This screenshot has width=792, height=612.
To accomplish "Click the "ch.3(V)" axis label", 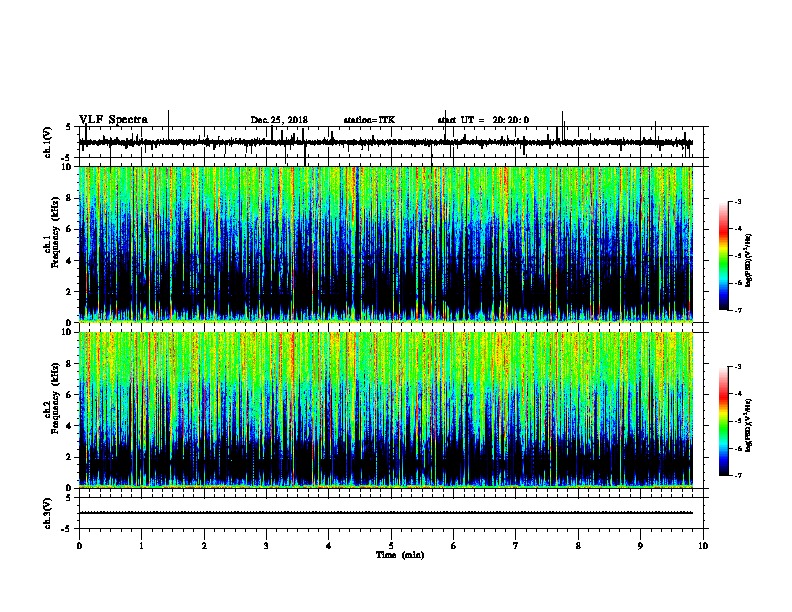I will [x=48, y=513].
